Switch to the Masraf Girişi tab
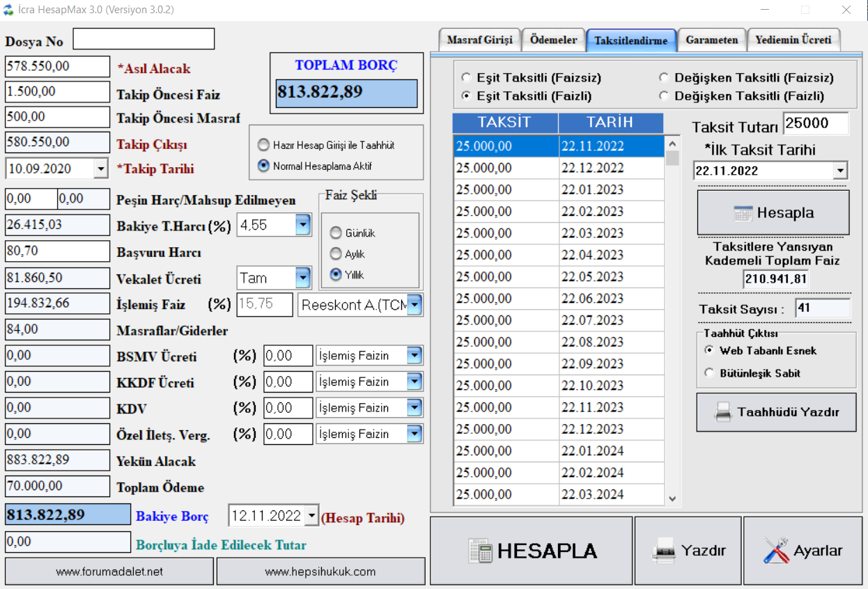This screenshot has height=589, width=868. pyautogui.click(x=479, y=40)
